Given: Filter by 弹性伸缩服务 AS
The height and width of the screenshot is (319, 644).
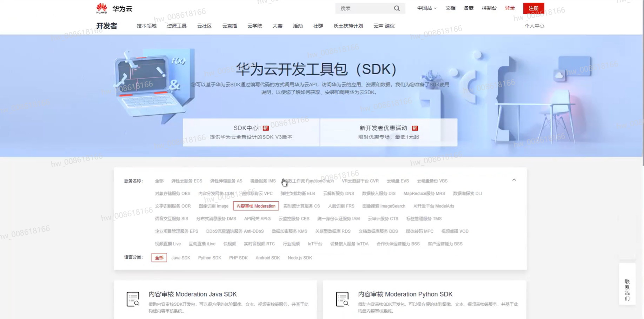Looking at the screenshot, I should click(x=226, y=181).
